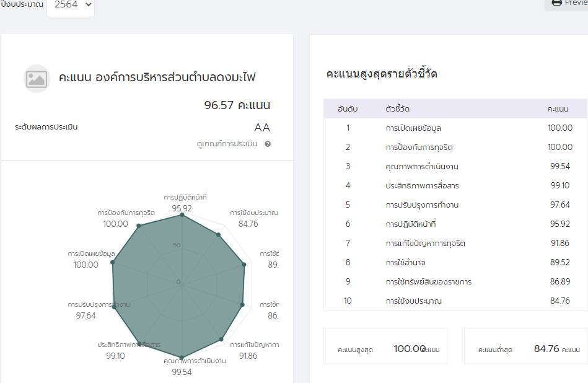Click the printer icon on Preview button
588x383 pixels.
click(556, 2)
